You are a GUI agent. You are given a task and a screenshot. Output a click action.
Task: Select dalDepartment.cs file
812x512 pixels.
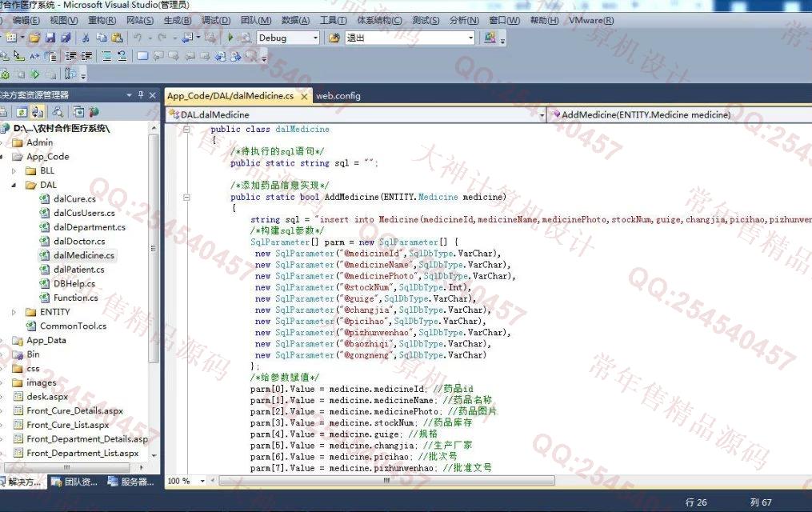89,227
